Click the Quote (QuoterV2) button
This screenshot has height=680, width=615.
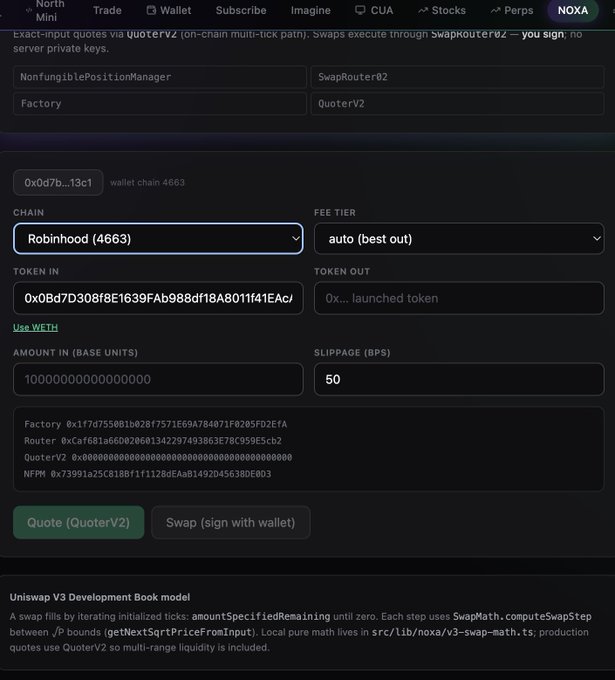[x=79, y=522]
